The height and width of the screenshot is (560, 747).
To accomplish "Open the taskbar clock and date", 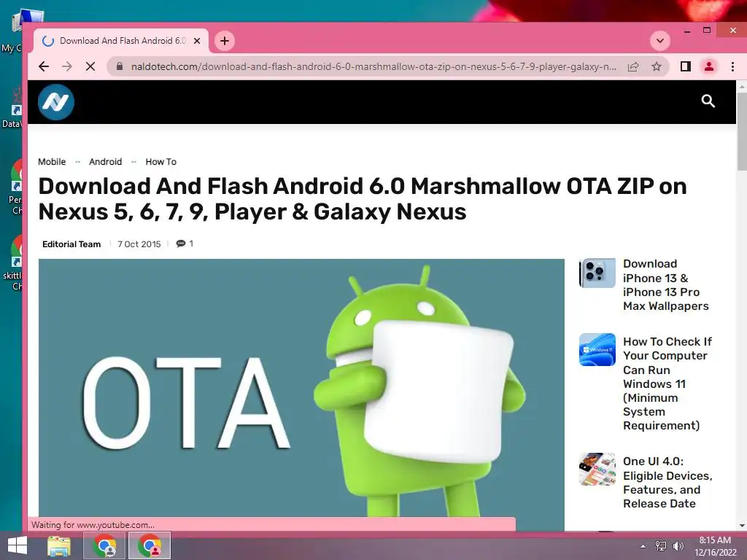I will point(715,546).
